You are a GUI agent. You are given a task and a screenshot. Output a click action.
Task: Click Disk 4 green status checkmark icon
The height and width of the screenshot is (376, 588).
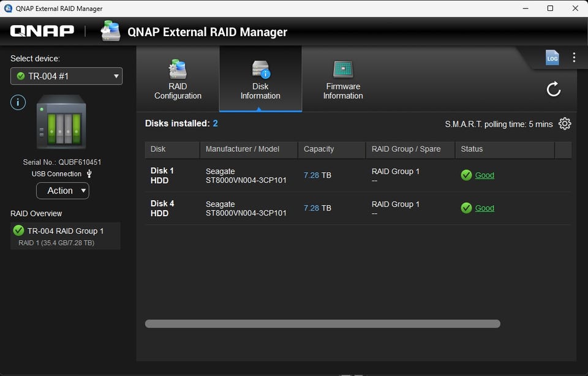click(466, 208)
